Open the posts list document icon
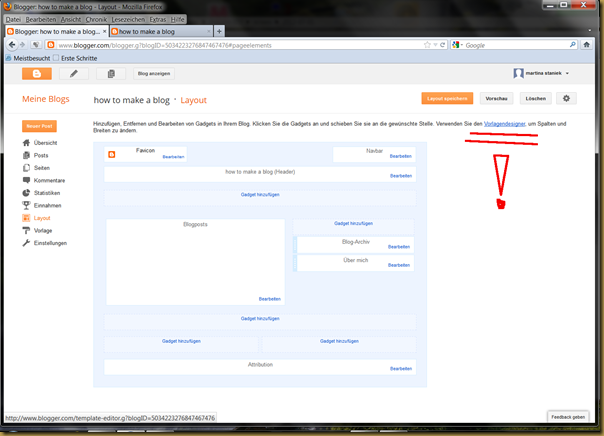604x436 pixels. click(x=111, y=74)
